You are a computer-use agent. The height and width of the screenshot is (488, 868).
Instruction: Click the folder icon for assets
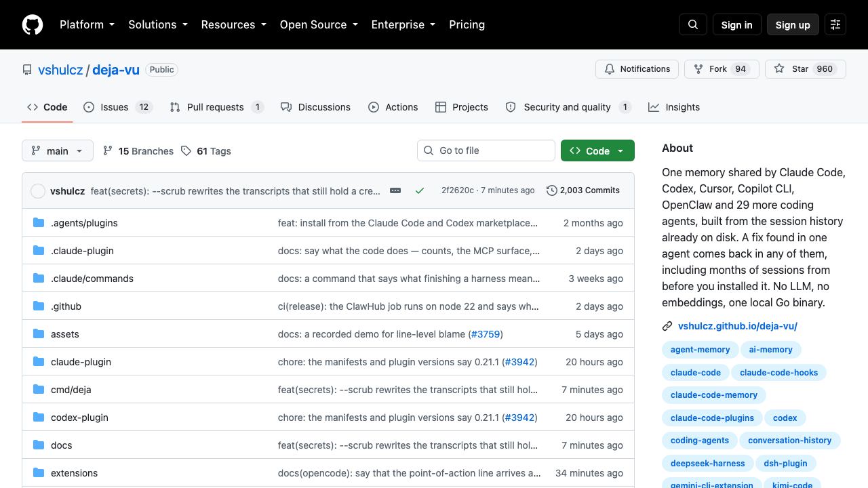(x=39, y=333)
